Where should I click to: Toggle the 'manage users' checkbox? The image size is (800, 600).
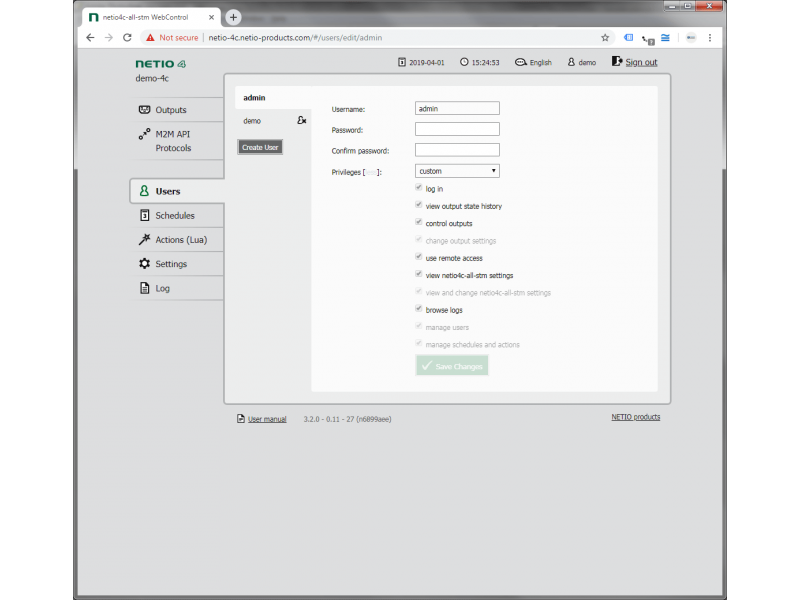tap(419, 327)
